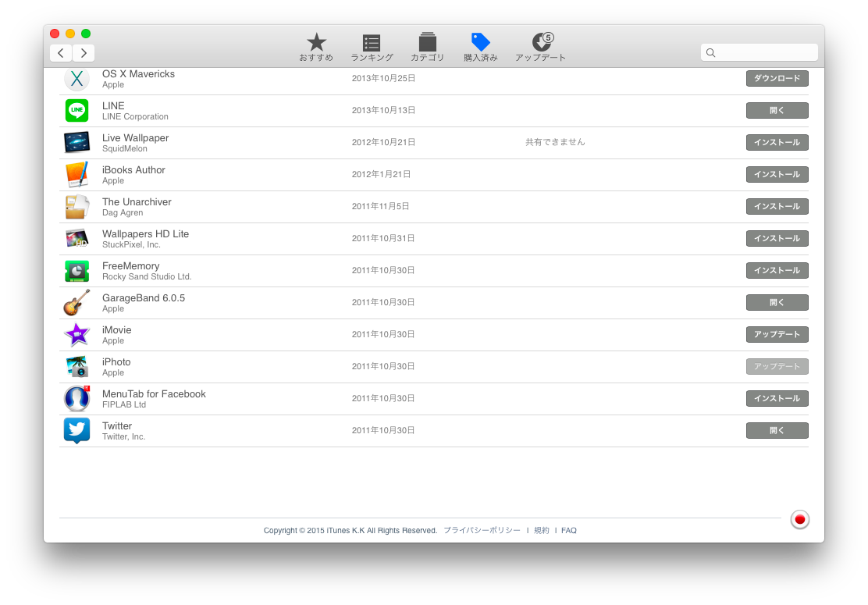Click the iMovie star icon
868x605 pixels.
tap(77, 334)
